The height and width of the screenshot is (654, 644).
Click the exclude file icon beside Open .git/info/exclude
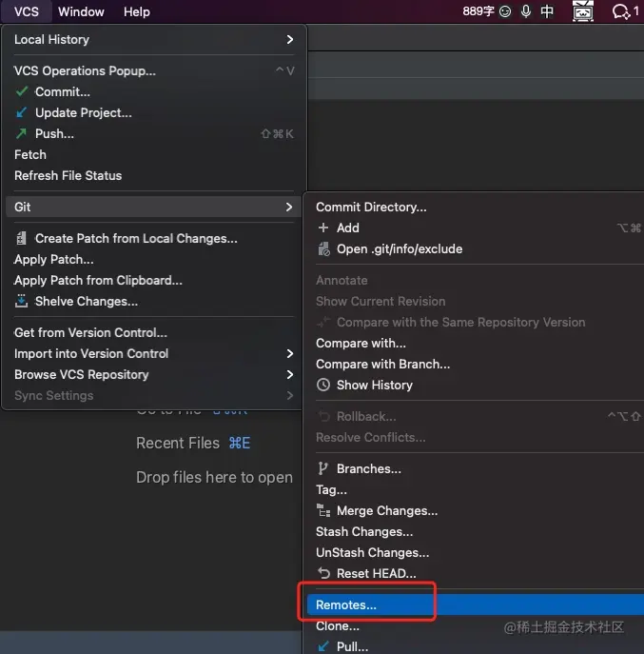[x=323, y=249]
